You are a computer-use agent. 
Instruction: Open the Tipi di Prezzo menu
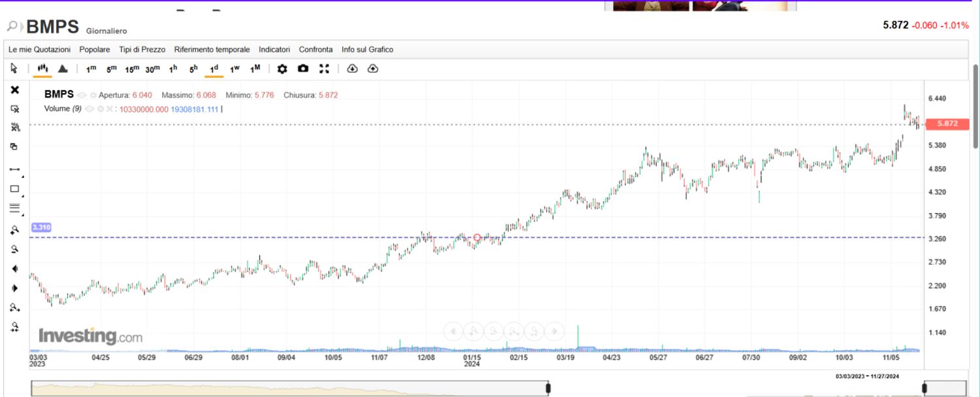142,49
